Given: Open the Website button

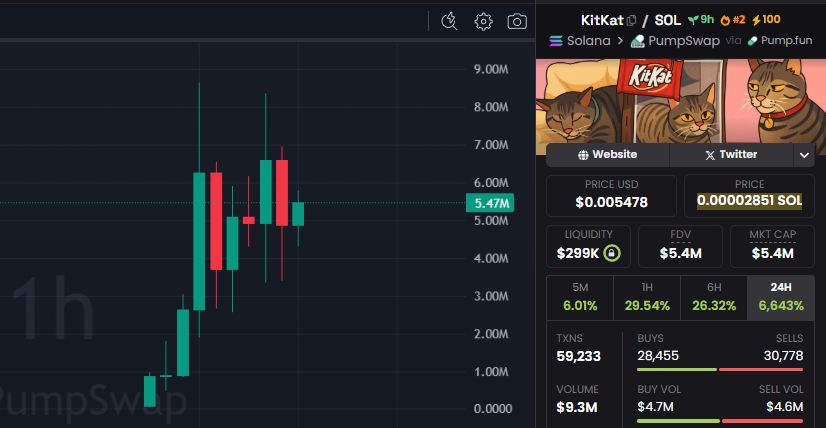Looking at the screenshot, I should [607, 155].
